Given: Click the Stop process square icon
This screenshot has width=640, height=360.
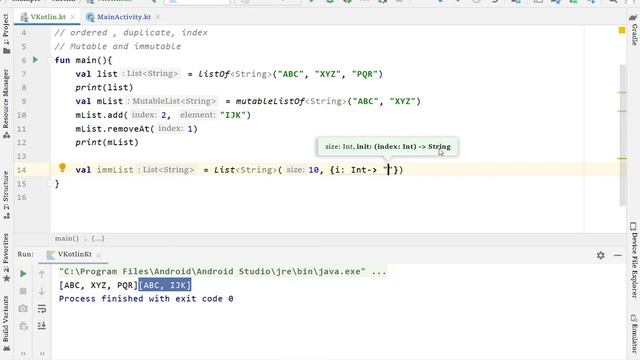Looking at the screenshot, I should click(23, 291).
